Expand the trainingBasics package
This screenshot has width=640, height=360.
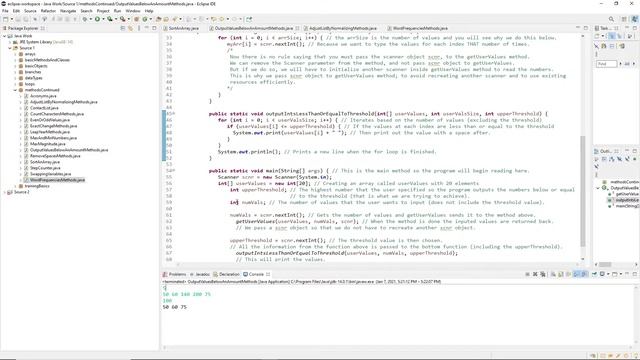click(15, 186)
